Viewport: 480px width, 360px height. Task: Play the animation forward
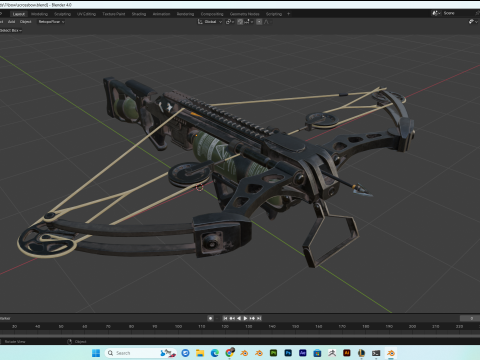tap(245, 318)
